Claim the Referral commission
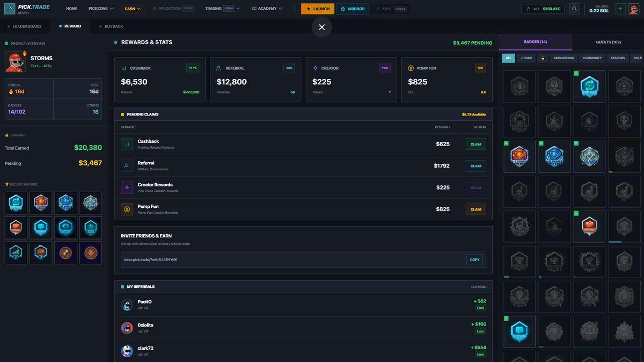644x362 pixels. tap(476, 166)
